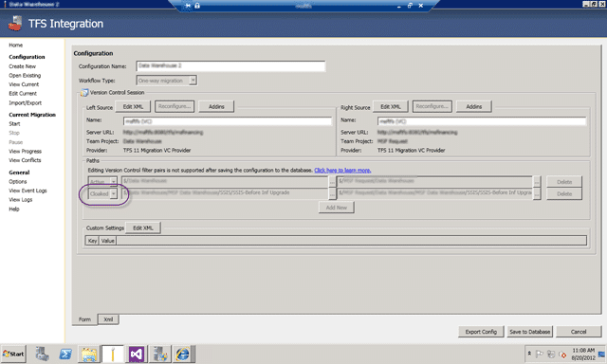Screen dimensions: 607x364
Task: Open Server Manager from taskbar
Action: (42, 354)
